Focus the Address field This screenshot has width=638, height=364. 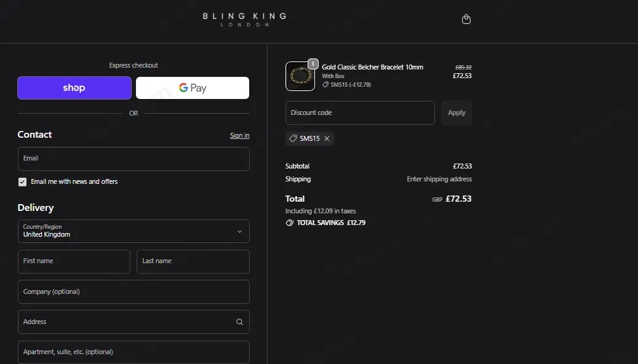[134, 322]
